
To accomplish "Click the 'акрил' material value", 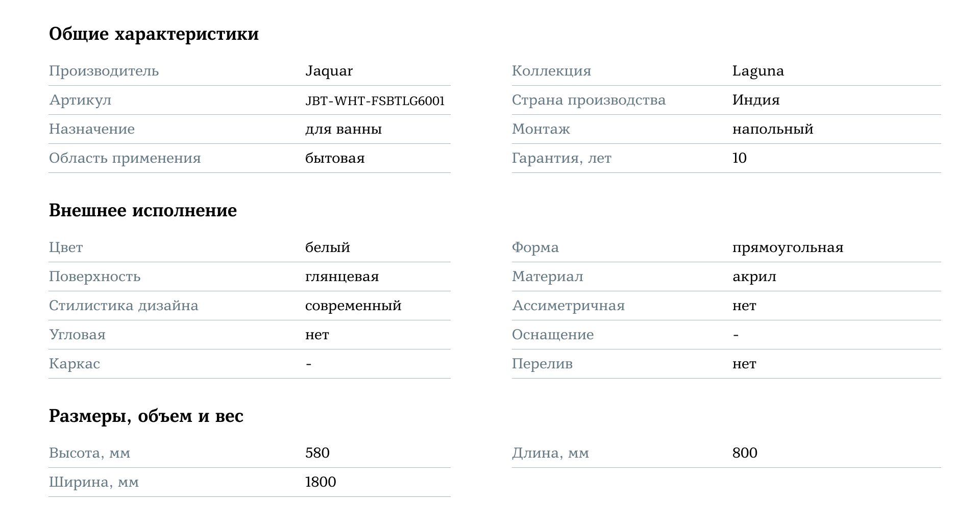I will point(754,277).
